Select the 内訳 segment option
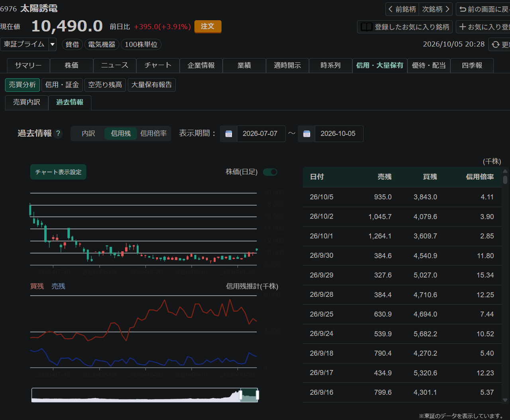This screenshot has height=420, width=510. click(88, 134)
